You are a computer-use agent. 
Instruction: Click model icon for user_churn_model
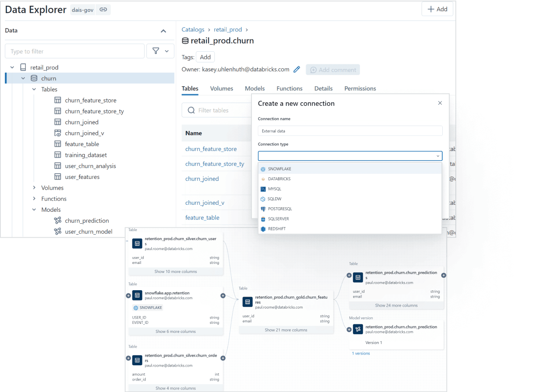58,232
